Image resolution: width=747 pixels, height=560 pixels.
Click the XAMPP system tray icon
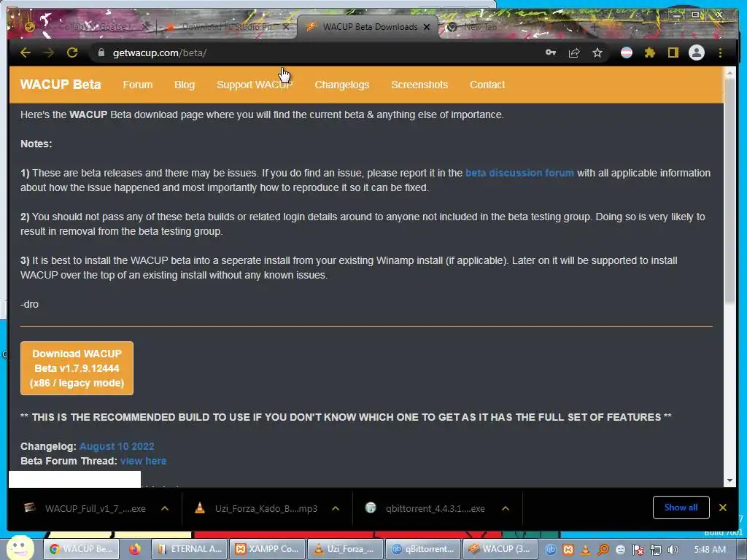coord(568,550)
